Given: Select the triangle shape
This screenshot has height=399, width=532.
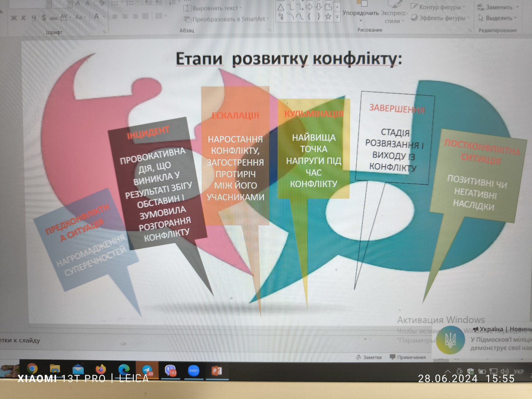Looking at the screenshot, I should click(x=281, y=7).
